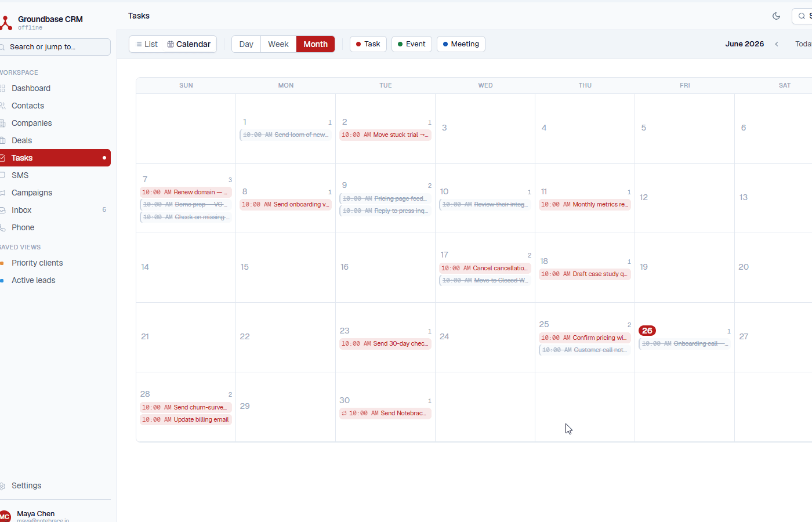Select the Day view
The image size is (812, 522).
(246, 44)
